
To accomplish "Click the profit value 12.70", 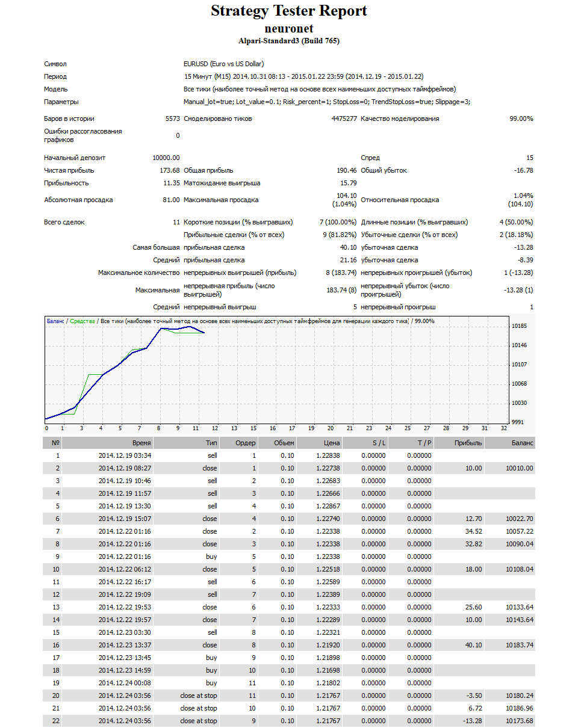I will coord(474,519).
